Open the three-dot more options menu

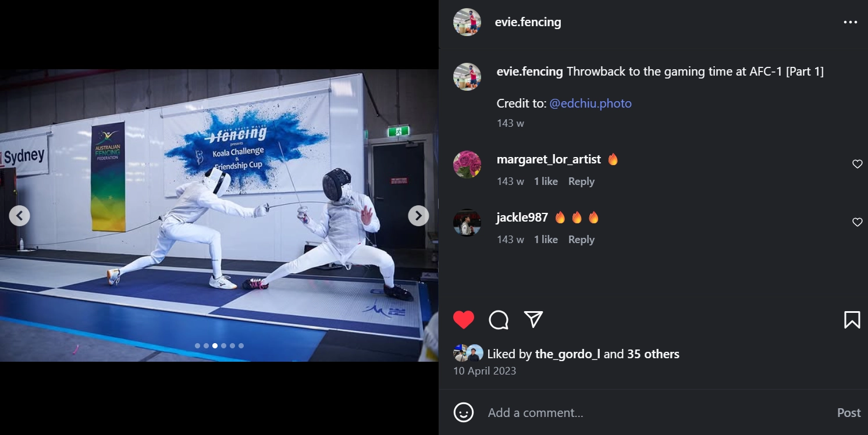(850, 22)
